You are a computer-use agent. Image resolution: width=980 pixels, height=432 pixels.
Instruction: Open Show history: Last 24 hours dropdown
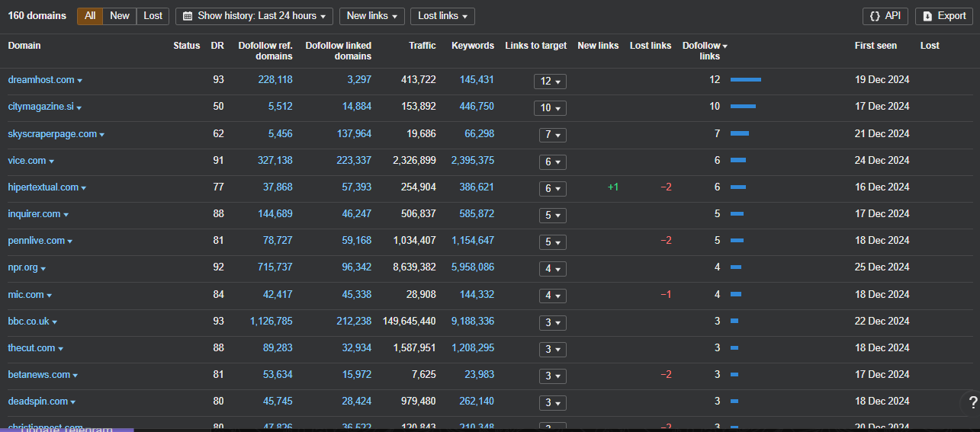[x=254, y=16]
